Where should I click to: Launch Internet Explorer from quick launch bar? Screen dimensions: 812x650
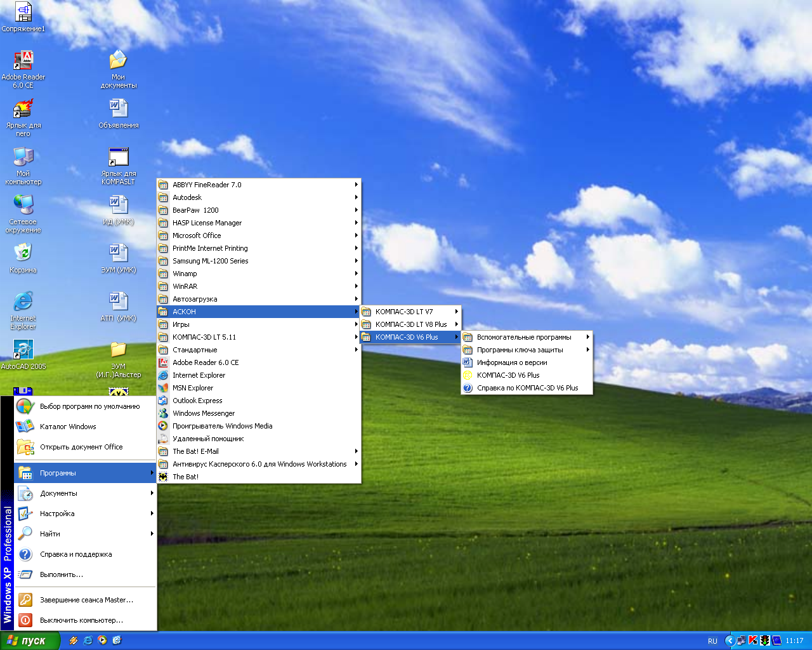pyautogui.click(x=88, y=640)
